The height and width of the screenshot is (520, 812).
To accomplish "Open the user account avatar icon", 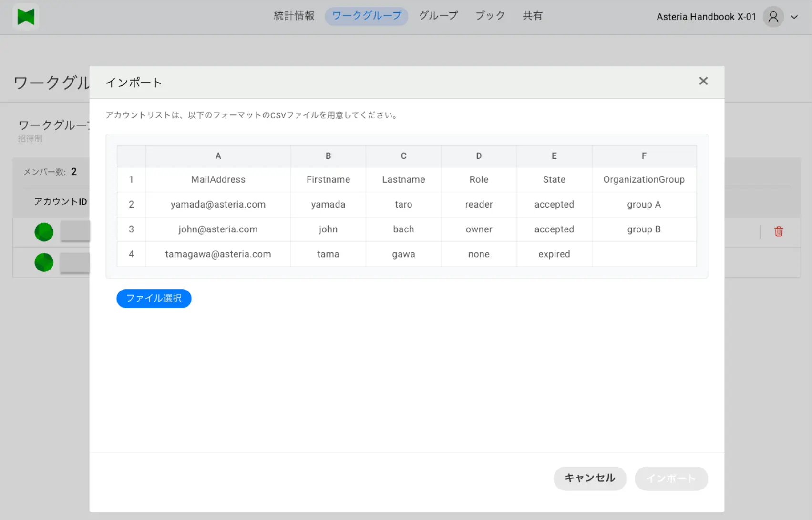I will 773,17.
